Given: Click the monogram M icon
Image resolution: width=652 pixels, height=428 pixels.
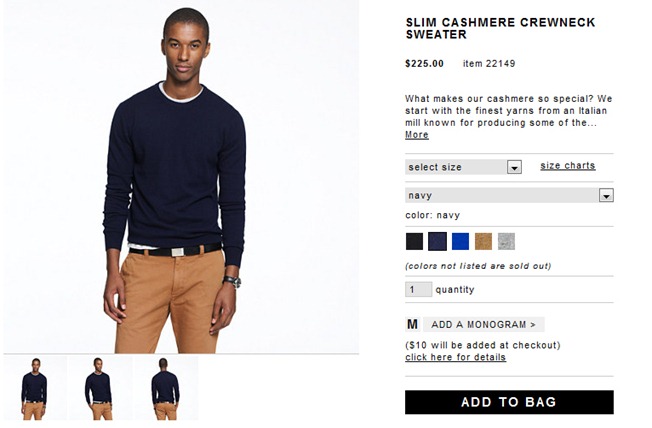Looking at the screenshot, I should tap(412, 324).
